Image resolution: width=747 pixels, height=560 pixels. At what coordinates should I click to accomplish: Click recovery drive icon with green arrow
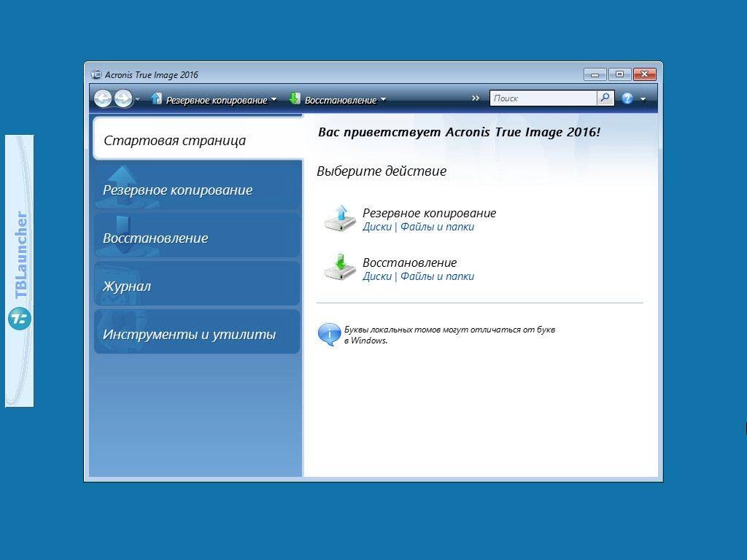340,268
